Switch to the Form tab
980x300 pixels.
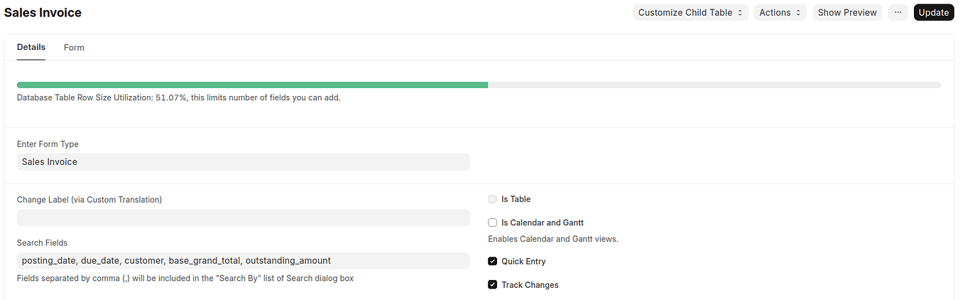(74, 48)
